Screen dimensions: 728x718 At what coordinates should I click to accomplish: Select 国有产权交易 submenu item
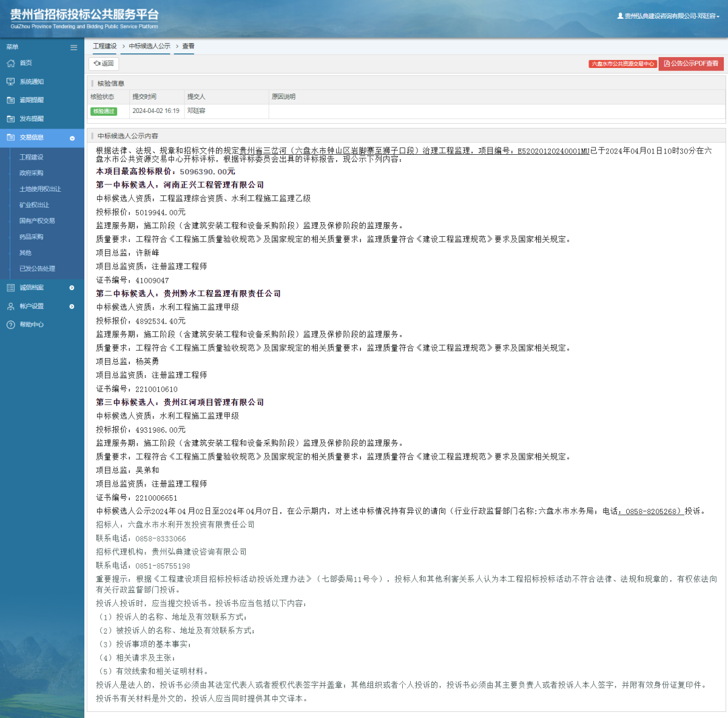pyautogui.click(x=37, y=221)
